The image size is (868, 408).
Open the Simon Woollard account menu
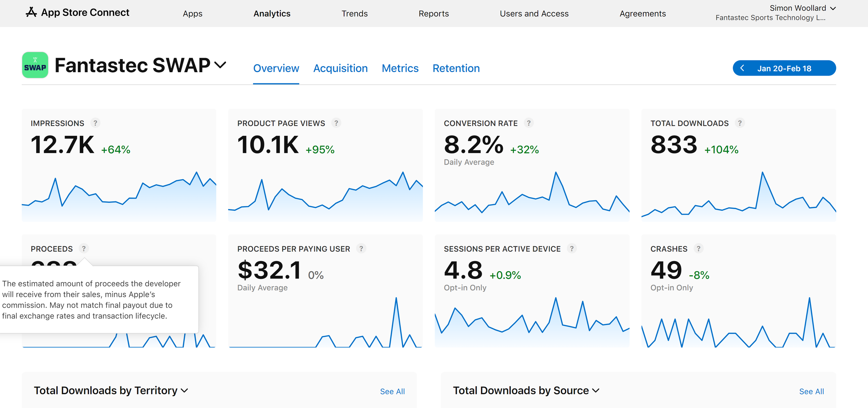tap(802, 8)
